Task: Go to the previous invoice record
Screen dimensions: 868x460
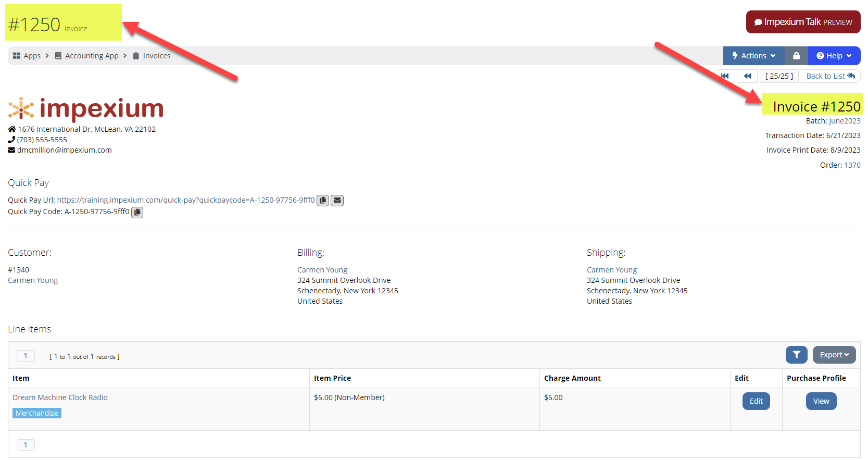Action: [x=748, y=76]
